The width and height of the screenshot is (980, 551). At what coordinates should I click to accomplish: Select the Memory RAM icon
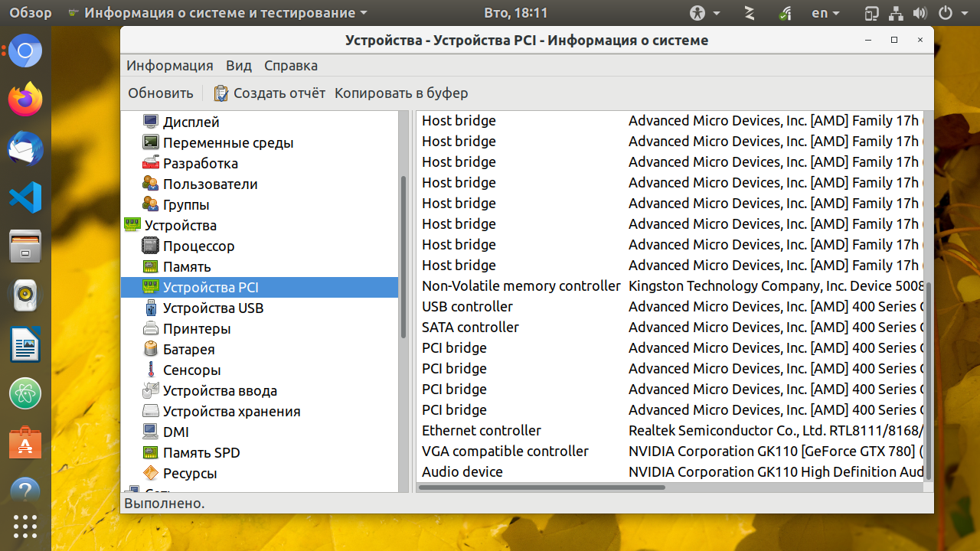151,267
